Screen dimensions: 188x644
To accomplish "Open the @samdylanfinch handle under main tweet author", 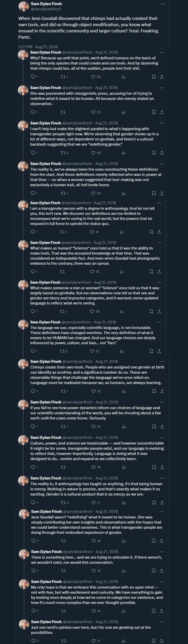I will pos(46,9).
